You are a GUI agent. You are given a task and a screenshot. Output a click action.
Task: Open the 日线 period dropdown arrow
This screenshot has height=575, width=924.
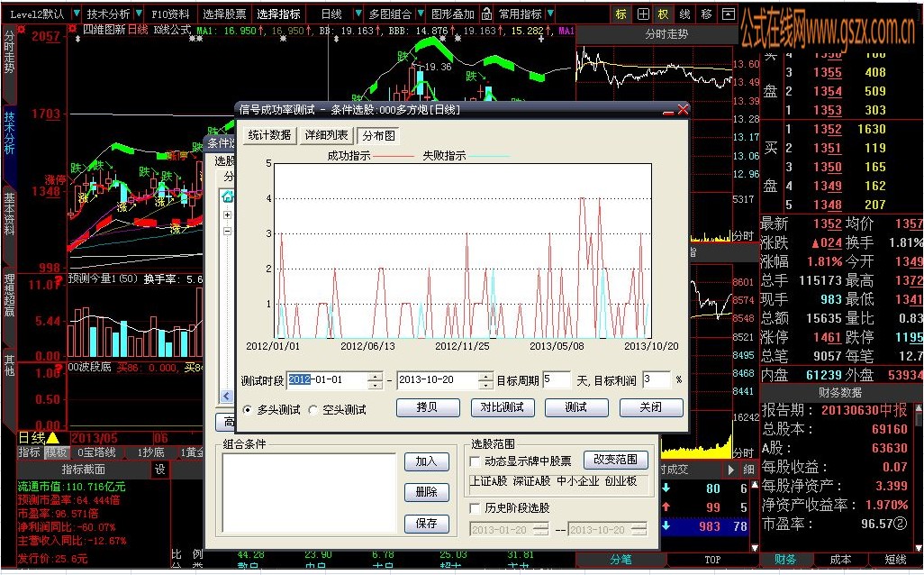point(358,14)
